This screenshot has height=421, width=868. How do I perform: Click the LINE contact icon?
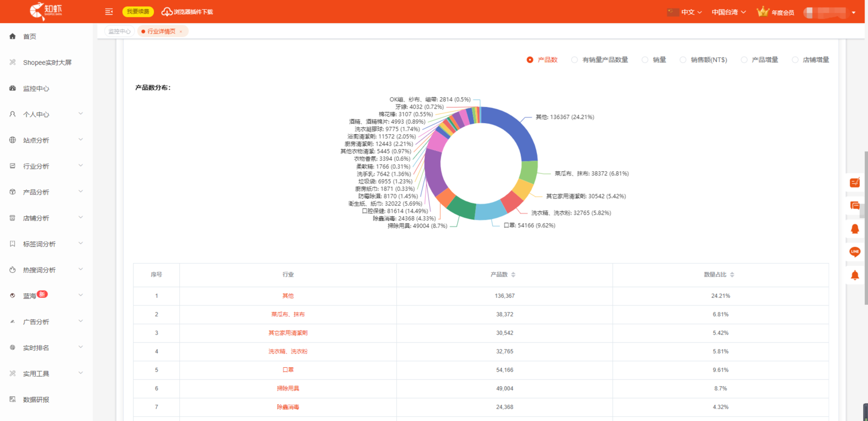(855, 252)
